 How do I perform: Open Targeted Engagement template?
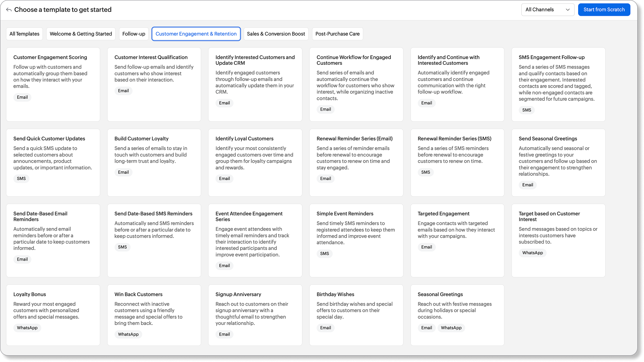point(457,240)
